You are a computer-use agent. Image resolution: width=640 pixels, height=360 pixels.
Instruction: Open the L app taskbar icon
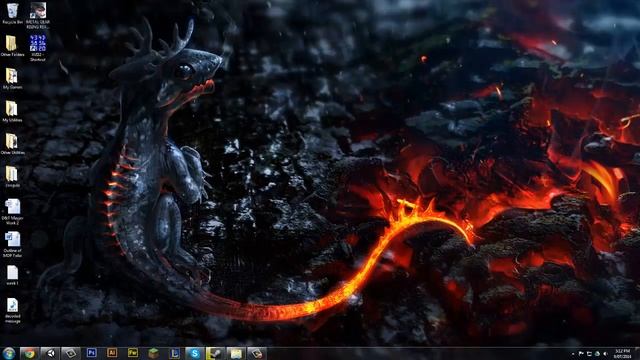click(x=174, y=353)
